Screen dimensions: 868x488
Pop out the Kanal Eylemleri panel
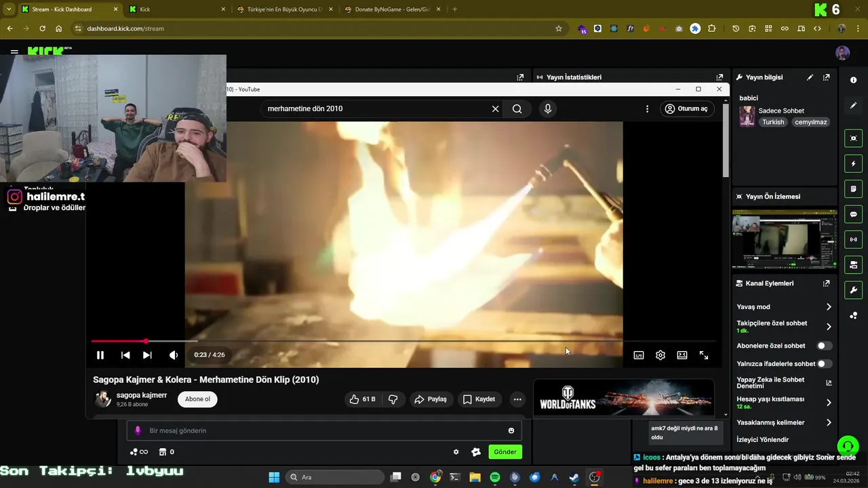point(826,283)
